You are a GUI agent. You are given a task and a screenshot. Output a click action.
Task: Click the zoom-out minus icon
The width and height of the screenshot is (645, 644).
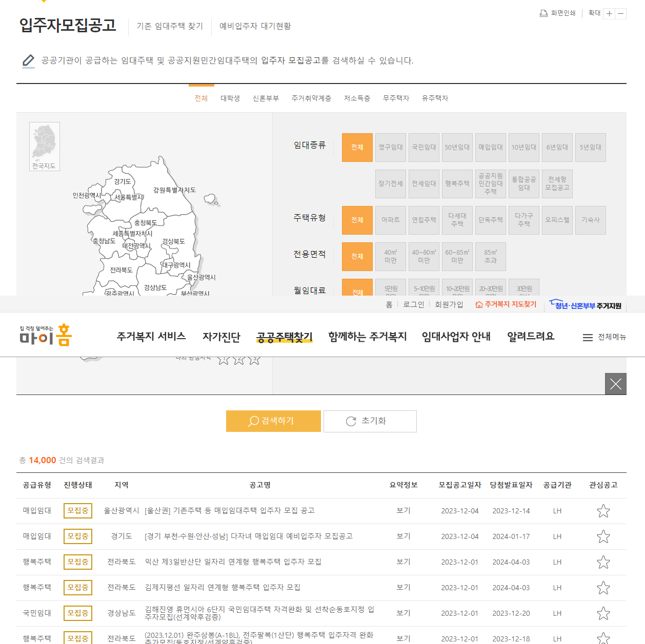tap(621, 14)
